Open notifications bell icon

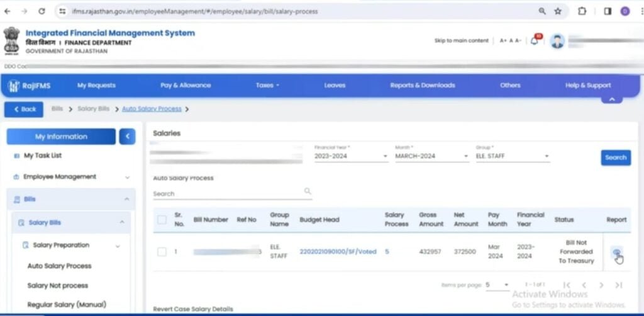point(535,41)
